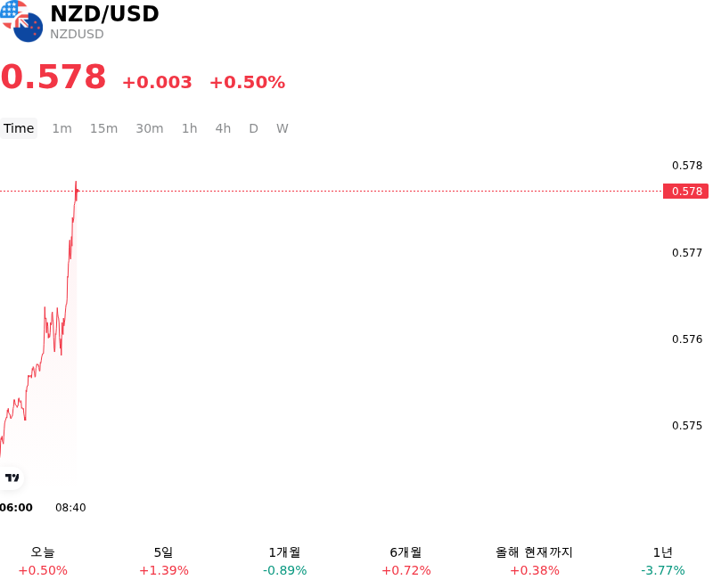Image resolution: width=713 pixels, height=588 pixels.
Task: Select the 4h interval tab
Action: point(223,128)
